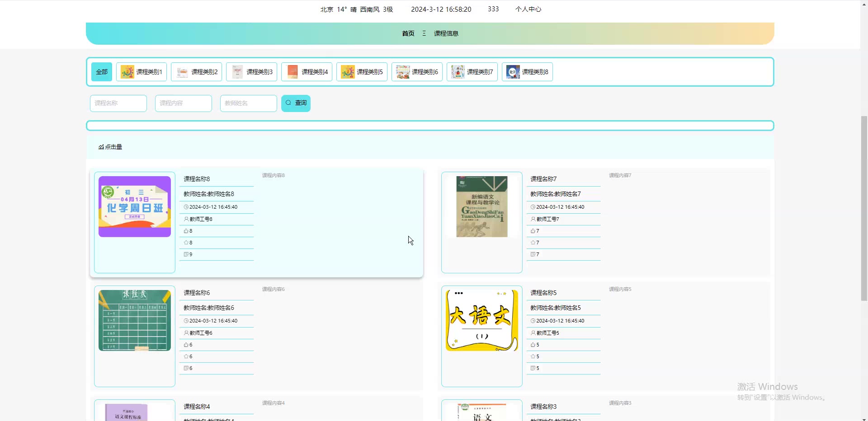Open the 新编语文课程与教学论 book cover thumbnail
The height and width of the screenshot is (421, 868).
(x=482, y=206)
